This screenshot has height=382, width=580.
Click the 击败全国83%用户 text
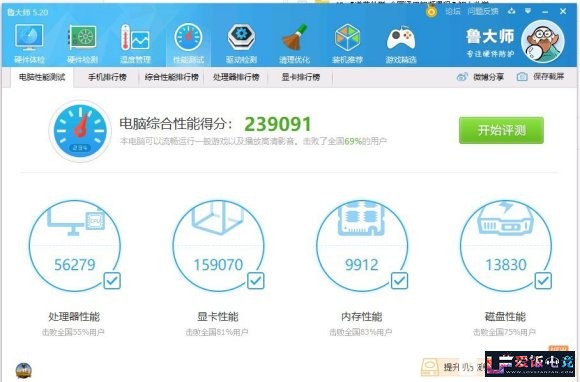pos(361,332)
